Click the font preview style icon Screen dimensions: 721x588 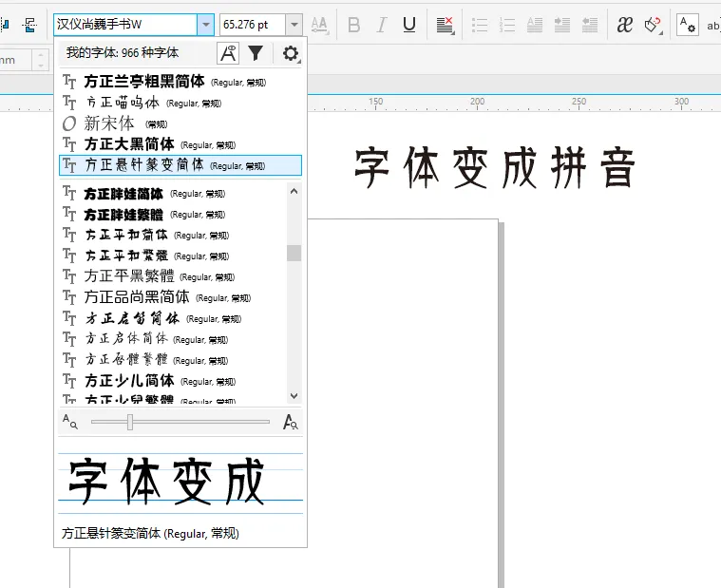click(x=228, y=53)
